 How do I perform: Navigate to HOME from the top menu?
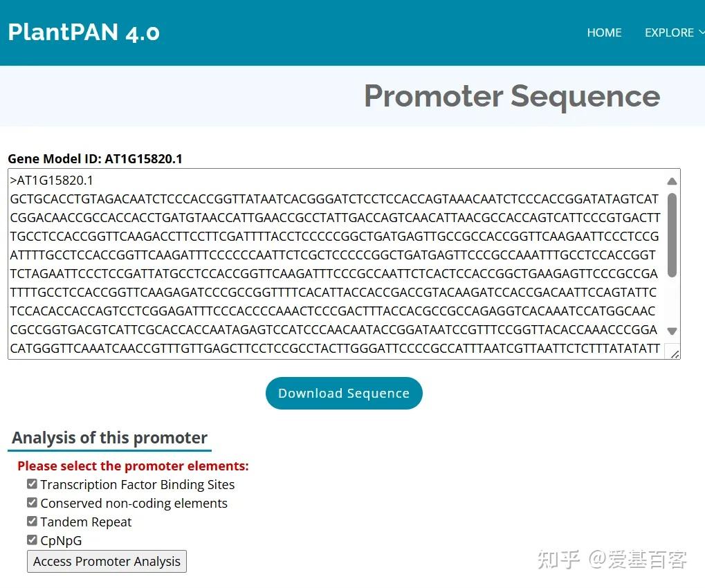(x=603, y=32)
